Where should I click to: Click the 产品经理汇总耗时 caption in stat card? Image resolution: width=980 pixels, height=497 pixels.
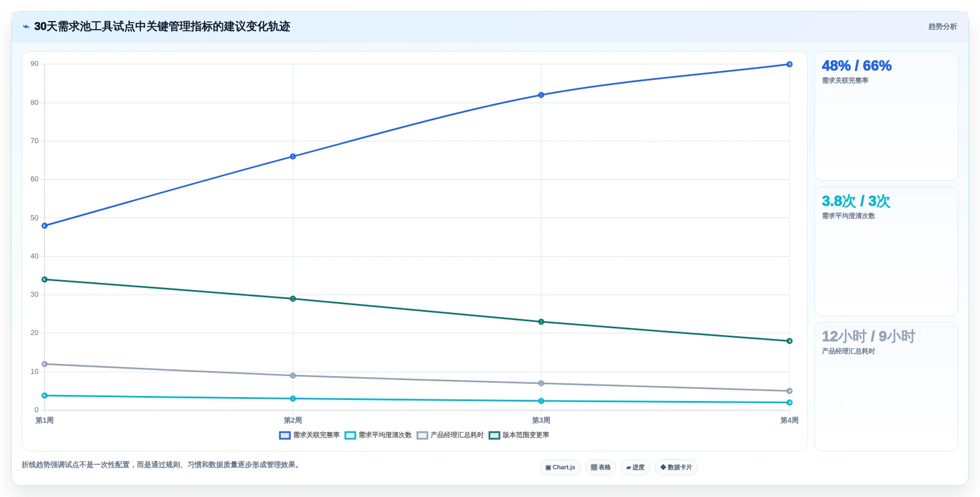pos(849,351)
